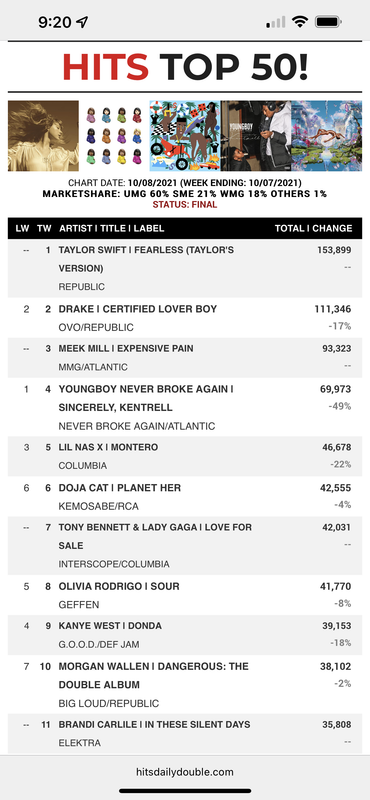Open Lil Nas X Montero cover art

(327, 136)
